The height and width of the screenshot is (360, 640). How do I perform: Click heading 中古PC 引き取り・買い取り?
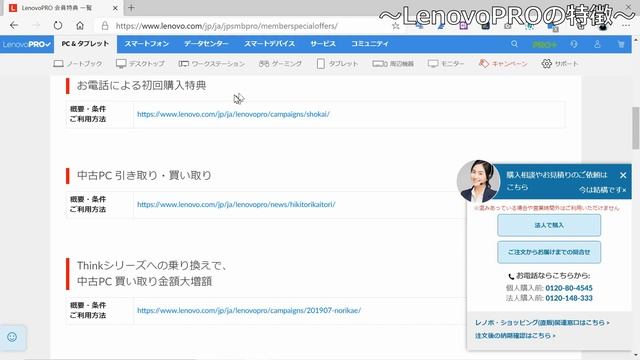[144, 176]
